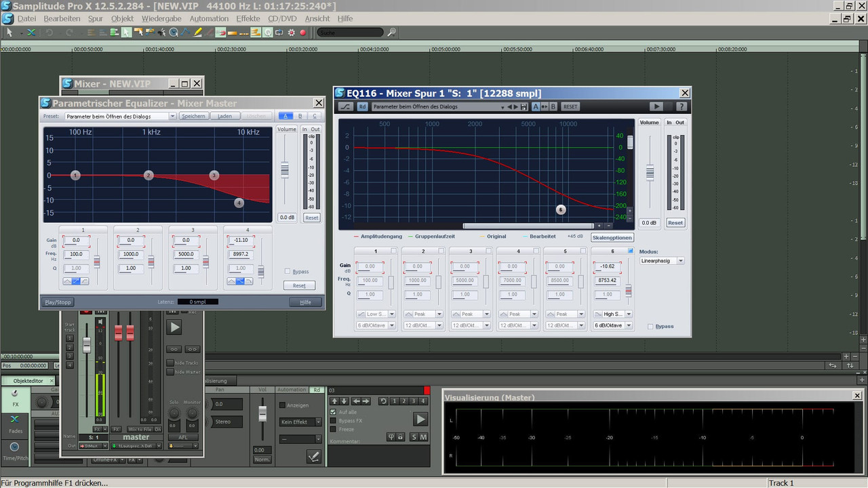Click the play button in the Objekteditor panel
868x488 pixels.
point(420,419)
